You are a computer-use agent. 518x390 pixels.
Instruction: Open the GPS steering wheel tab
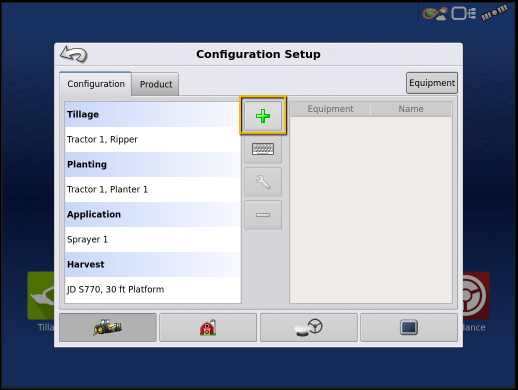309,327
